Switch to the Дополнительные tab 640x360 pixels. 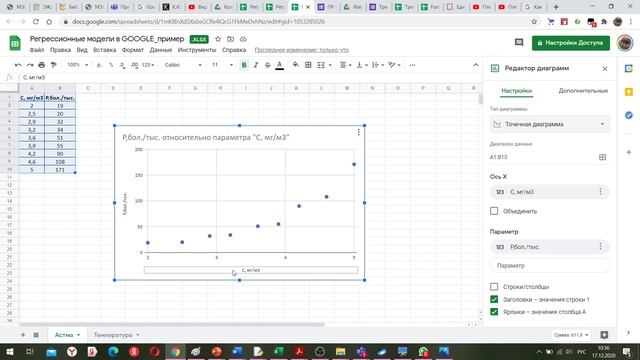[583, 91]
